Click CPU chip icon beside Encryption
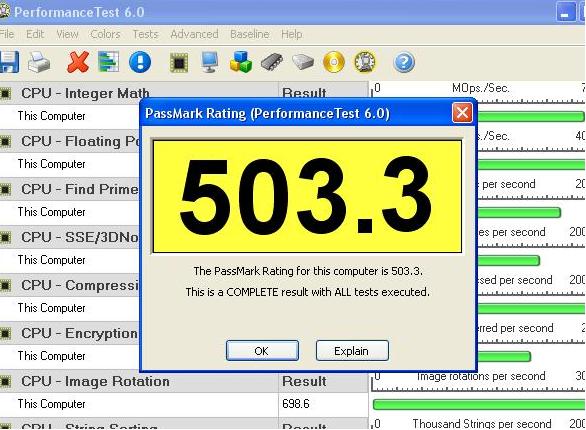The image size is (586, 430). coord(5,334)
